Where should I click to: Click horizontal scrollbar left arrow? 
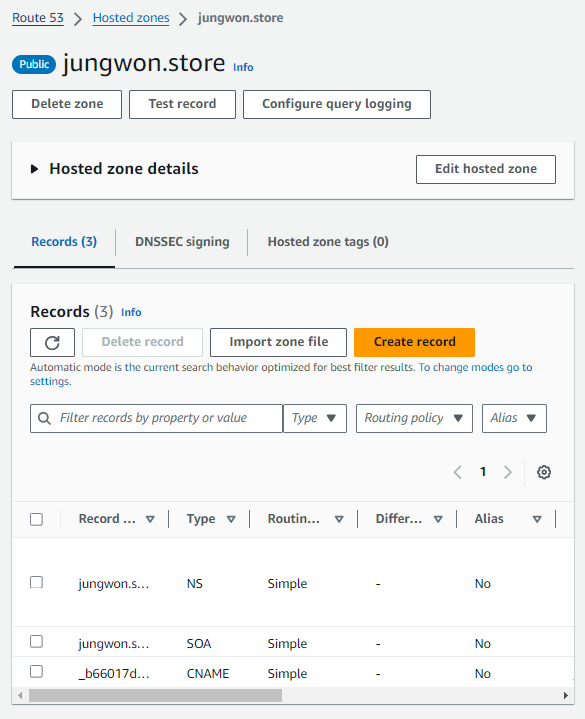(x=20, y=695)
